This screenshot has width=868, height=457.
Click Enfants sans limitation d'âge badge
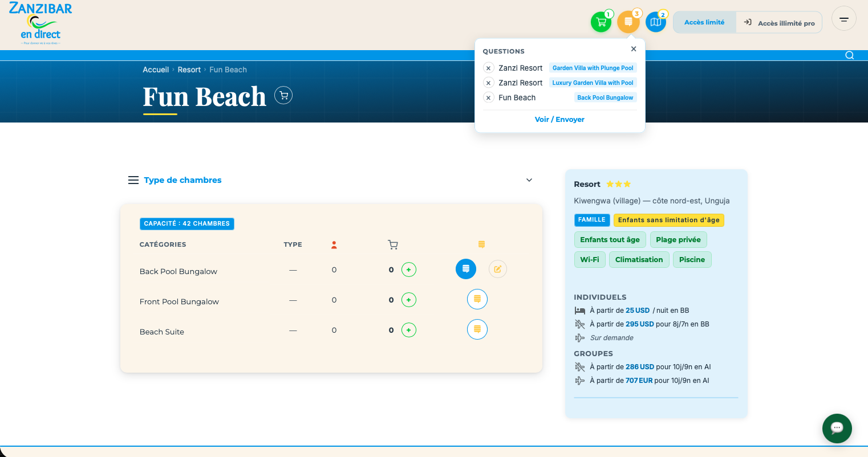[x=669, y=220]
